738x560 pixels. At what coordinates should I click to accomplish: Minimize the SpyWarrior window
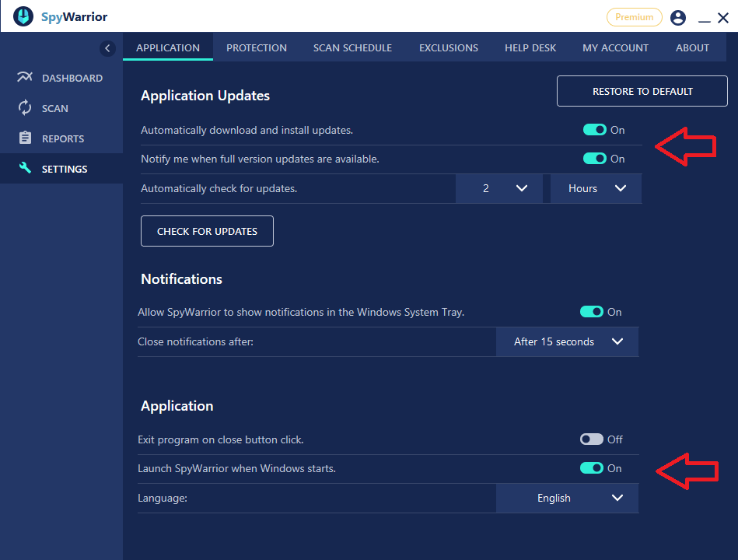click(x=704, y=20)
